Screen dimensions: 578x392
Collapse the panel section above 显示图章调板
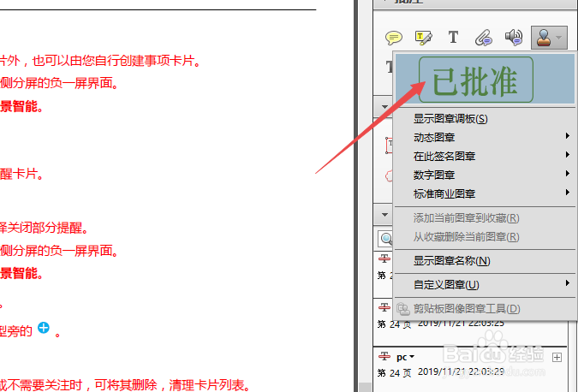(384, 107)
